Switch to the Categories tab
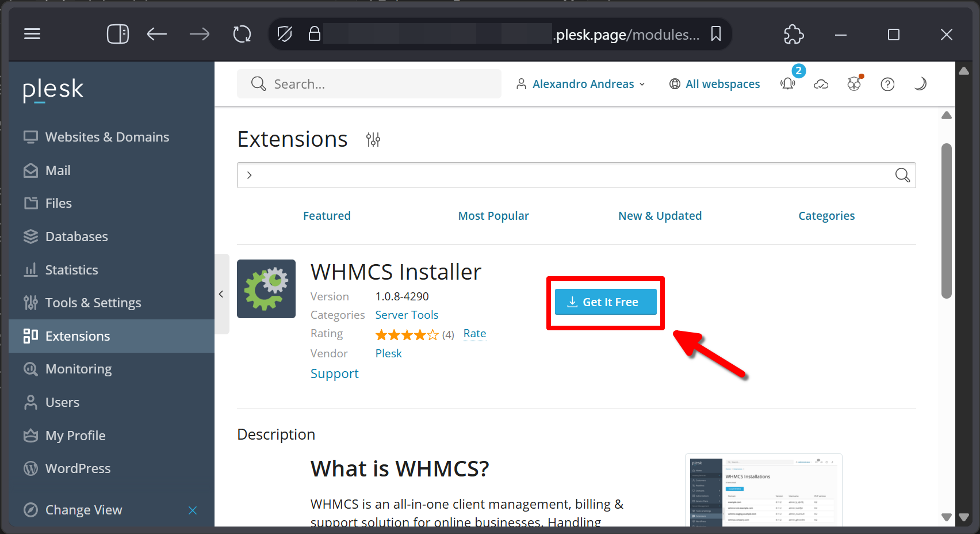The height and width of the screenshot is (534, 980). [826, 216]
